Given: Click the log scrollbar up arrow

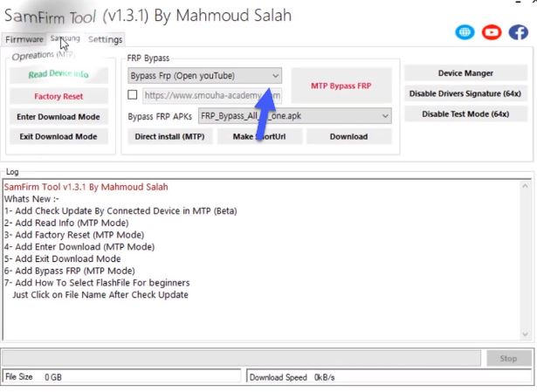Looking at the screenshot, I should click(525, 186).
